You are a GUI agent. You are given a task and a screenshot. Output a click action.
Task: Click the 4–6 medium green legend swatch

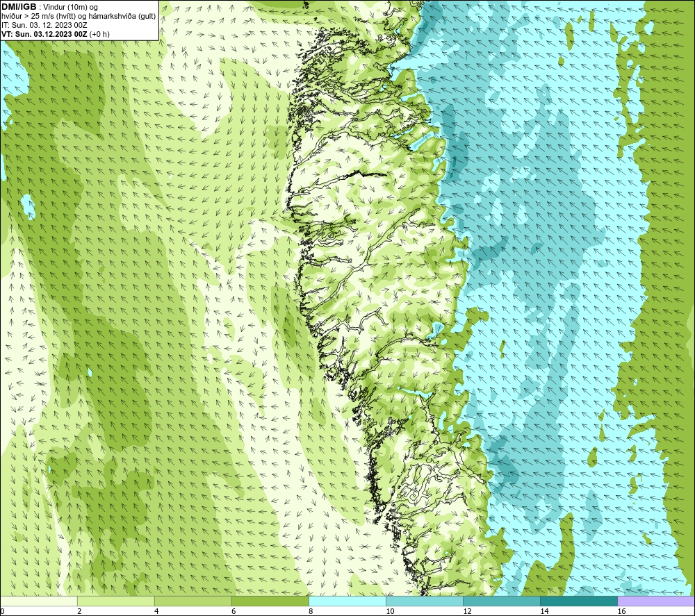coord(193,601)
